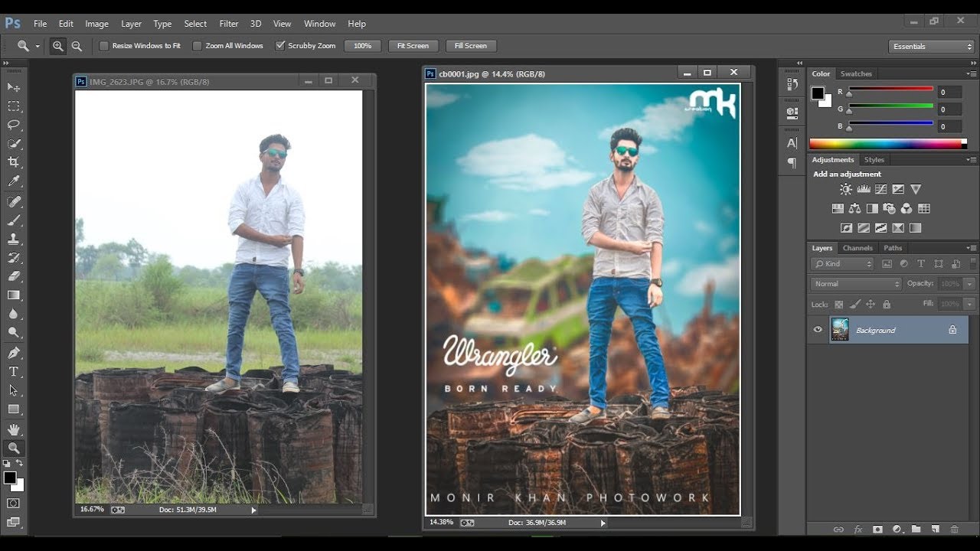Select the Eyedropper tool
The height and width of the screenshot is (551, 980).
[14, 181]
